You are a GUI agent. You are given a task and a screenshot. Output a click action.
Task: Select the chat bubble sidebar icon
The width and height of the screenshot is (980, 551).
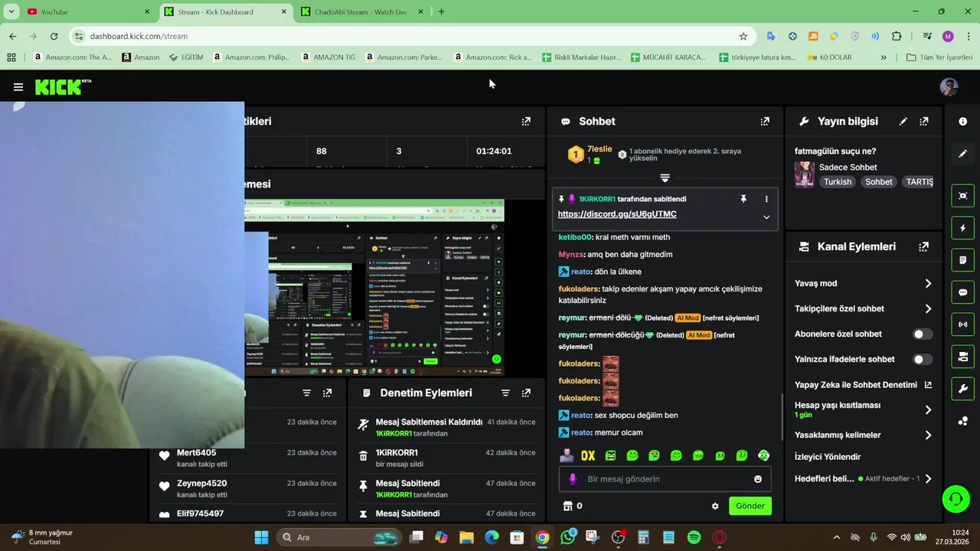click(962, 292)
